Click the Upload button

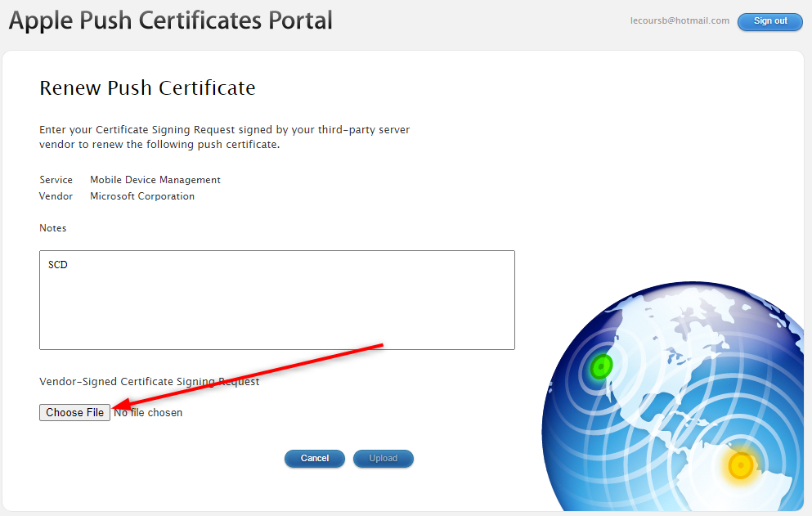pyautogui.click(x=384, y=459)
